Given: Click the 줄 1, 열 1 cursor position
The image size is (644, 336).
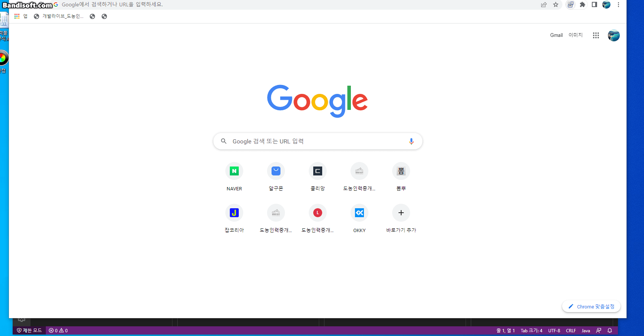Looking at the screenshot, I should [505, 330].
